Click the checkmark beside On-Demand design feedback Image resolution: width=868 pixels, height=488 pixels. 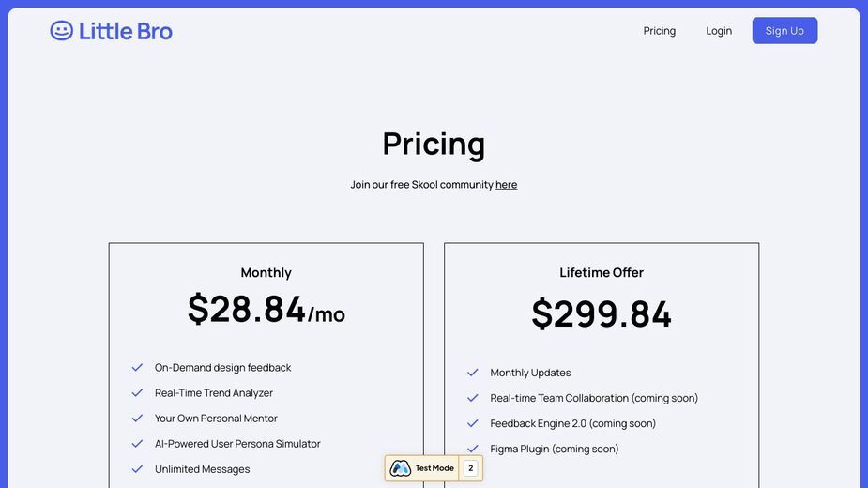137,367
